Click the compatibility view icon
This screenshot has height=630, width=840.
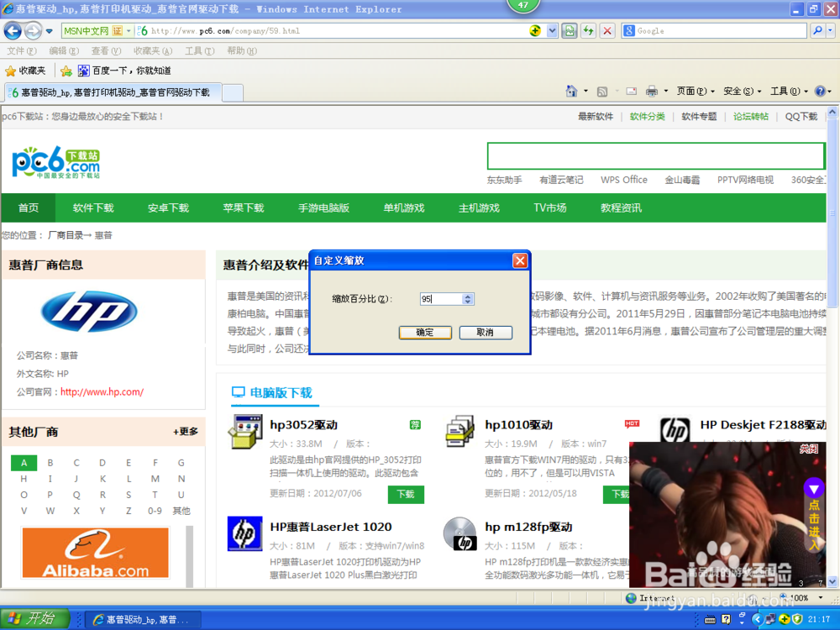click(x=570, y=31)
